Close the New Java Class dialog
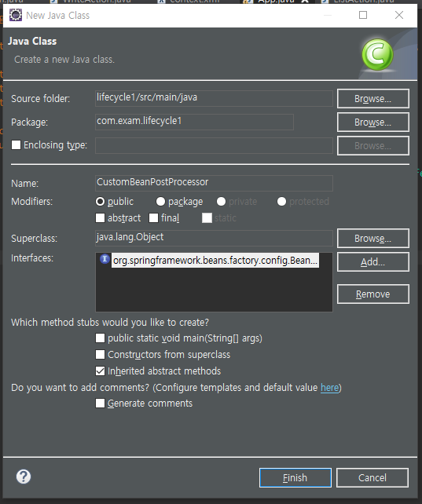 [399, 15]
